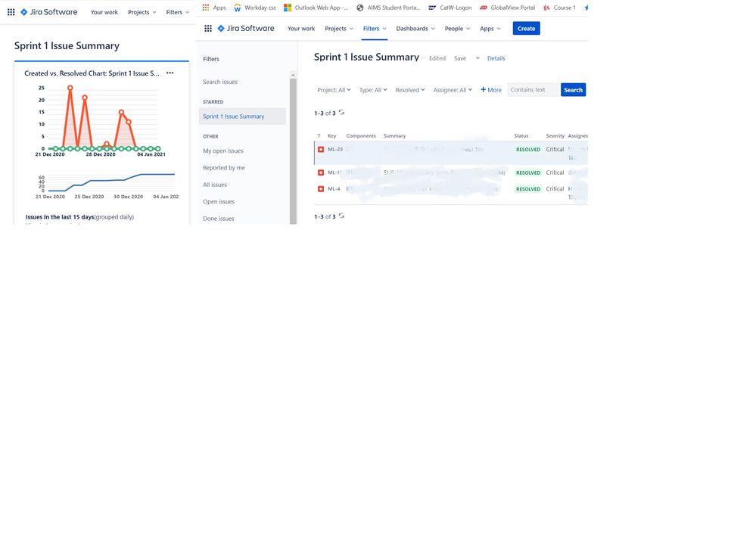Click Jira Software logo in left dashboard window
756x534 pixels.
coord(48,12)
